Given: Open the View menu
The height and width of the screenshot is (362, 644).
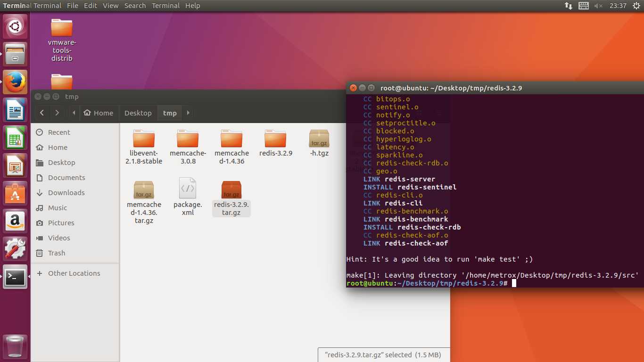Looking at the screenshot, I should 111,6.
